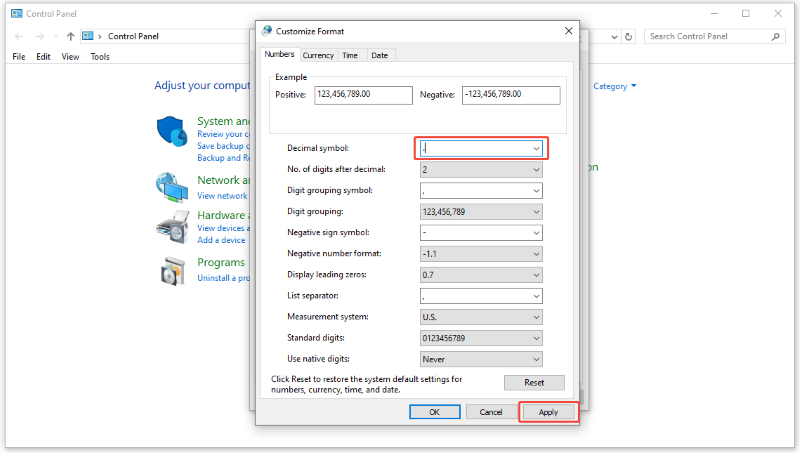
Task: Switch to the Currency tab
Action: 318,55
